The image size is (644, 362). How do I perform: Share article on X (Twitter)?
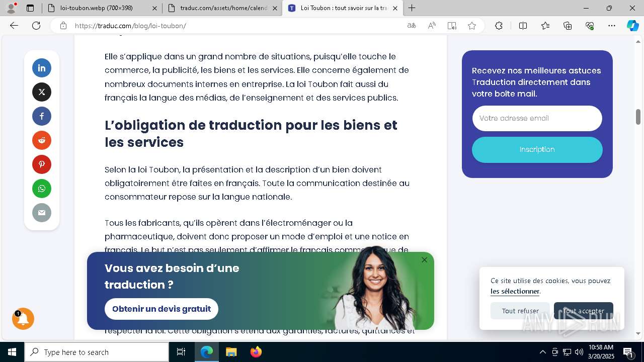[42, 92]
